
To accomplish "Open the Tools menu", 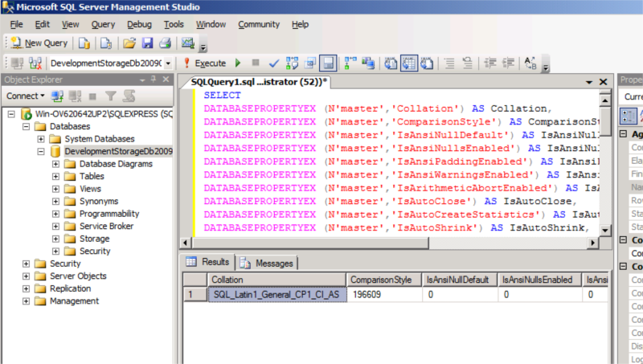I will pos(174,25).
